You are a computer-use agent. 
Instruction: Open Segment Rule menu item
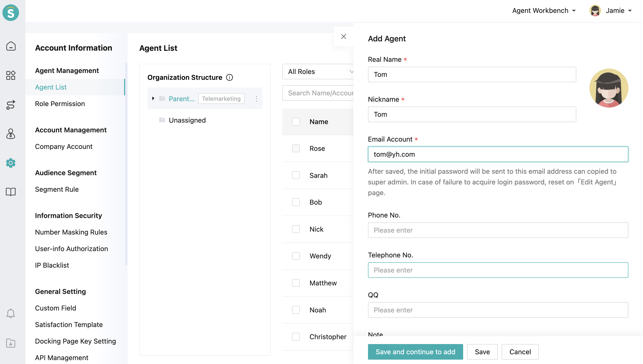pyautogui.click(x=57, y=189)
